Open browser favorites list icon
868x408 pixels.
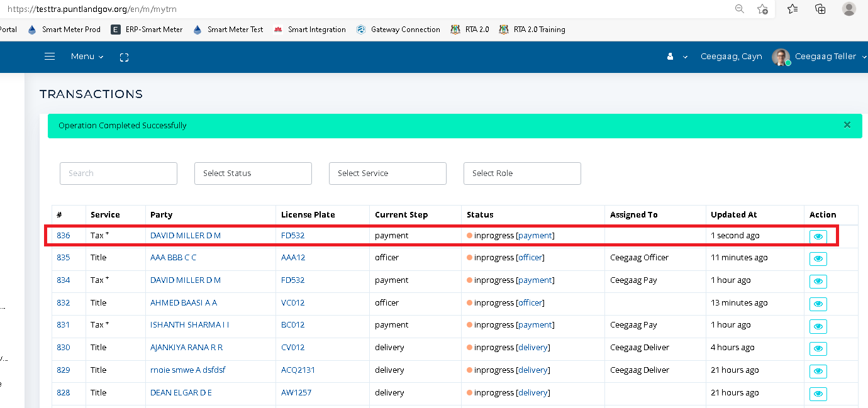793,9
